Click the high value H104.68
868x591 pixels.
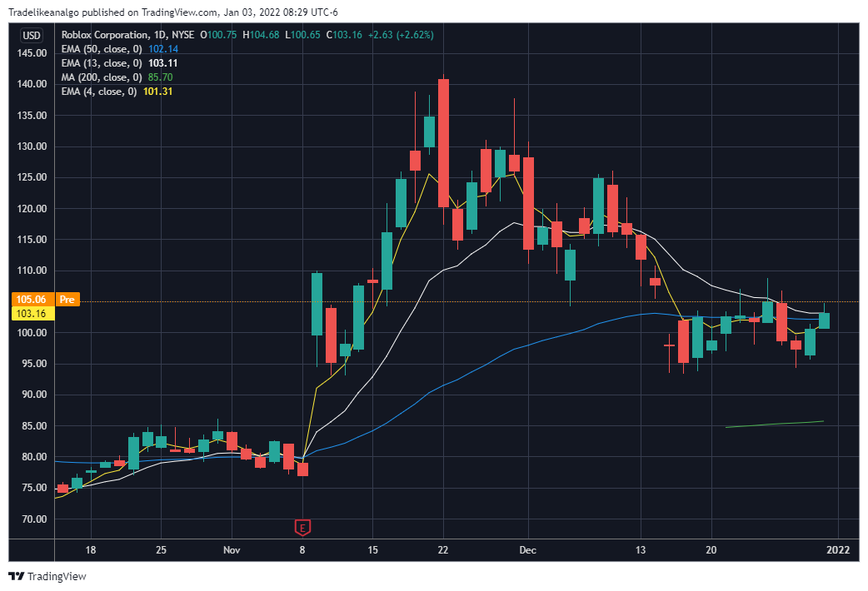261,35
